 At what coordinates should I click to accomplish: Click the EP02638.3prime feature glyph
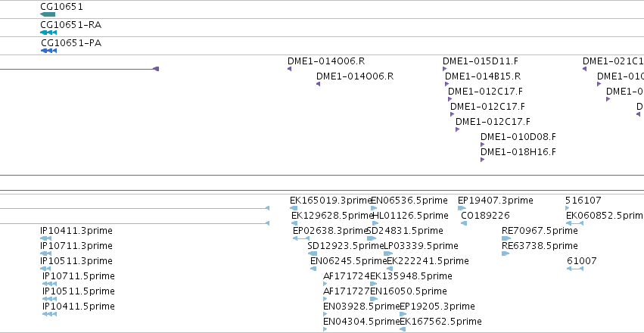point(301,238)
